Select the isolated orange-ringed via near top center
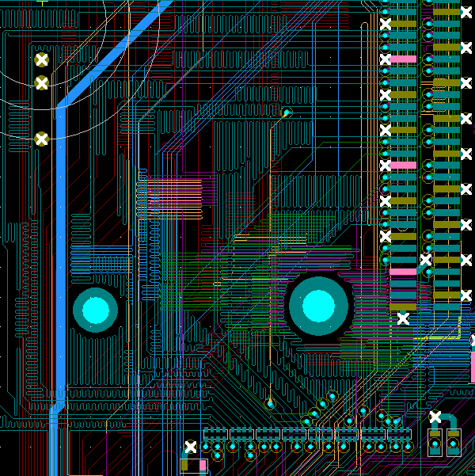Screen dimensions: 475x476 [x=287, y=112]
